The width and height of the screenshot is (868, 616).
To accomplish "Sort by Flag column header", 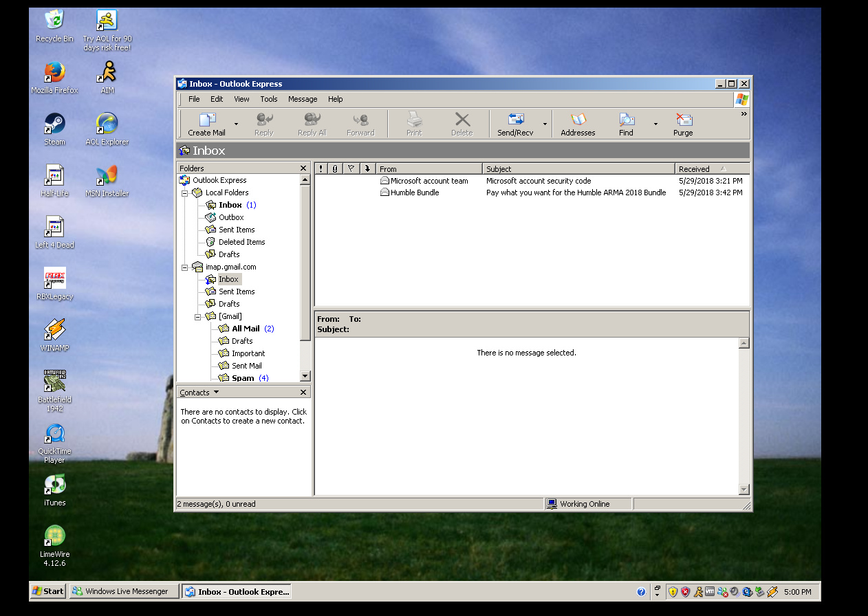I will coord(351,168).
